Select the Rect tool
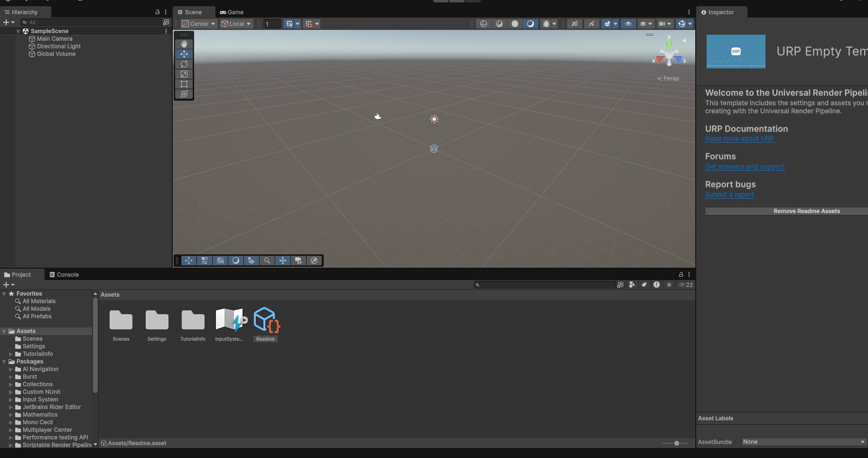 (184, 84)
